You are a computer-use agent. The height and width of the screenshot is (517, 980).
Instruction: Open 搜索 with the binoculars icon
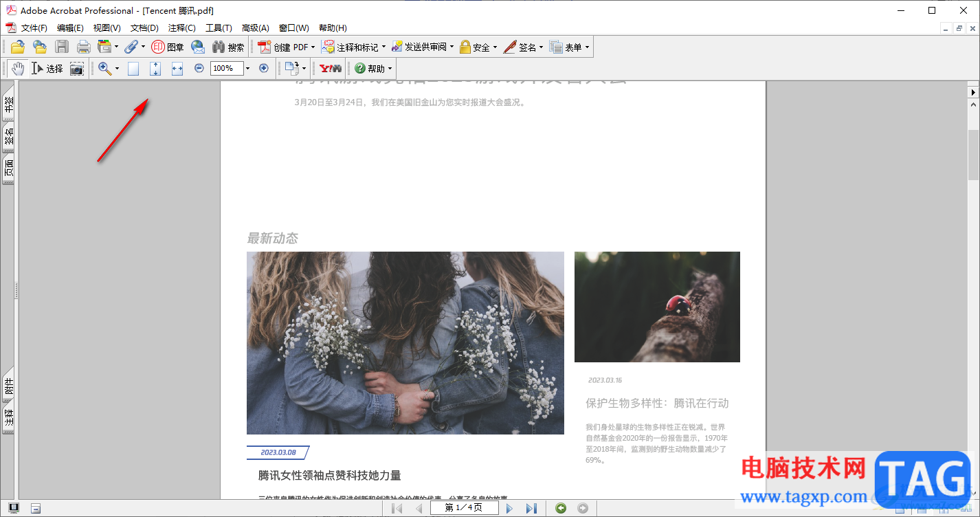pos(228,47)
